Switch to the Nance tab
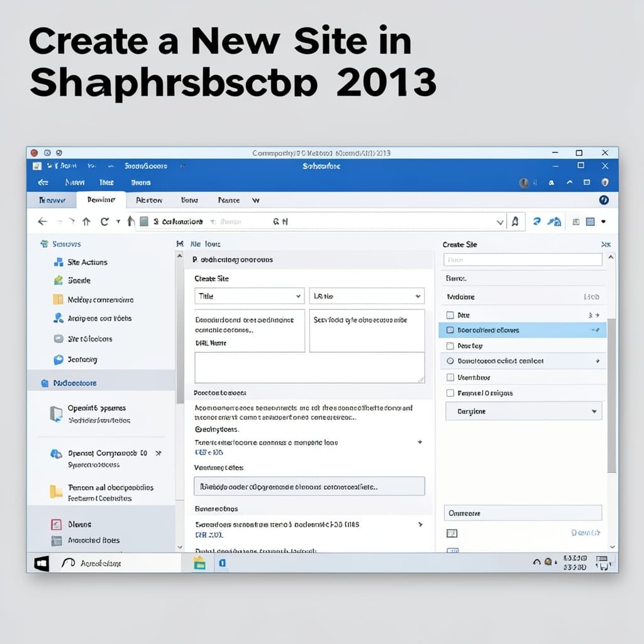 (x=229, y=201)
